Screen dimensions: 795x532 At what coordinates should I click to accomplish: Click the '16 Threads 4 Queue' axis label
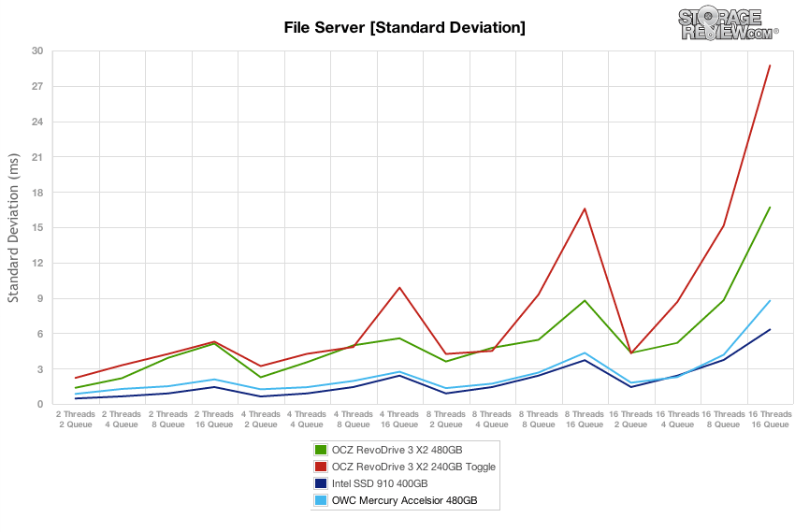pos(677,420)
